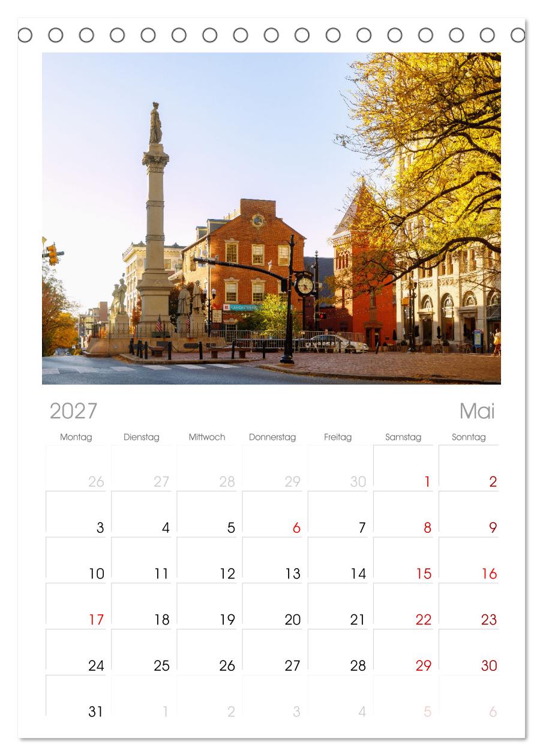Click the black date 26 in the fifth row

click(x=227, y=665)
